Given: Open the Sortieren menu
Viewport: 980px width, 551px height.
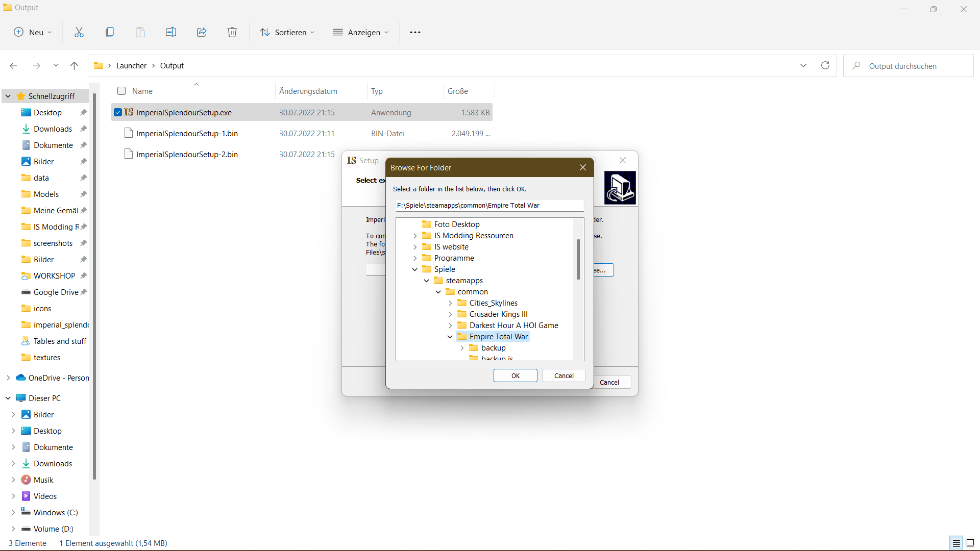Looking at the screenshot, I should click(287, 32).
